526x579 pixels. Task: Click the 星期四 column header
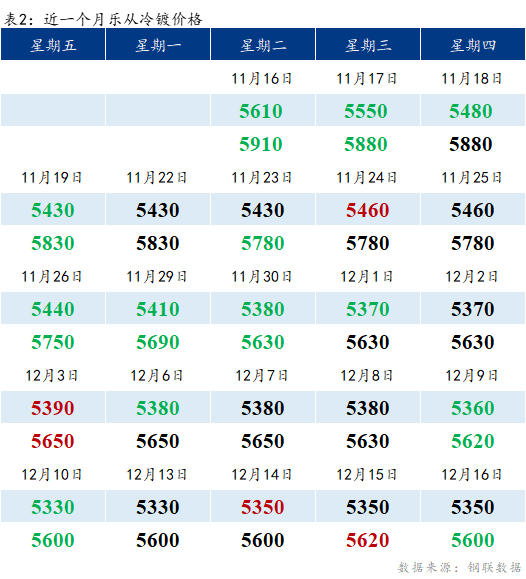click(x=473, y=44)
